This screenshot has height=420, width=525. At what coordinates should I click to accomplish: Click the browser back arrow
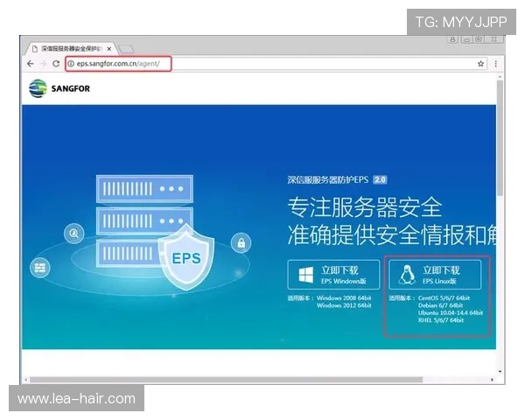coord(31,64)
